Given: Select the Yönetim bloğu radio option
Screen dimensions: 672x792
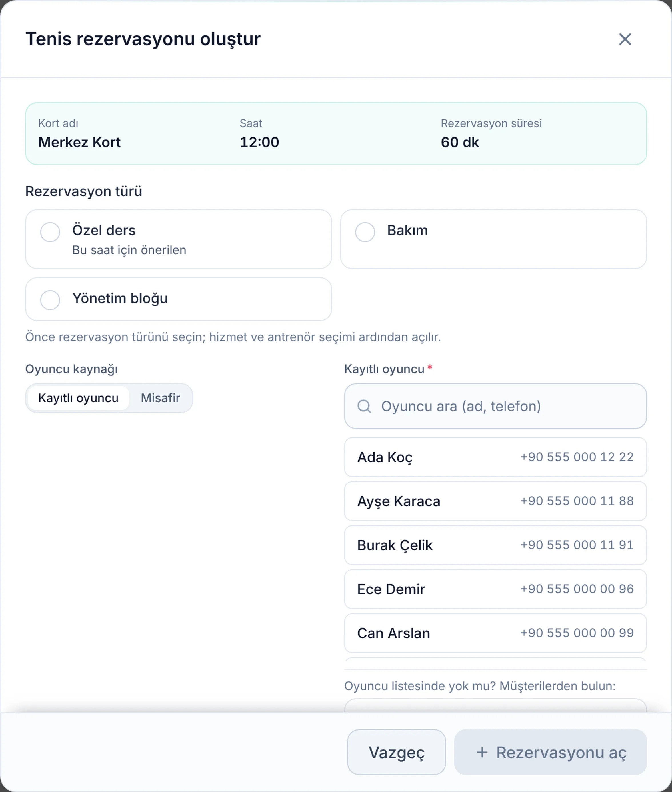Looking at the screenshot, I should 178,299.
